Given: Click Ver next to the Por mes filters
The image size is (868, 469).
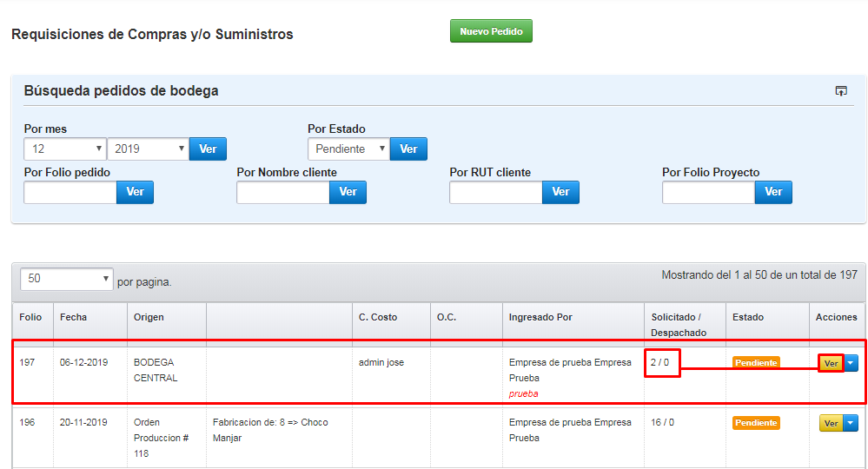Looking at the screenshot, I should click(208, 149).
